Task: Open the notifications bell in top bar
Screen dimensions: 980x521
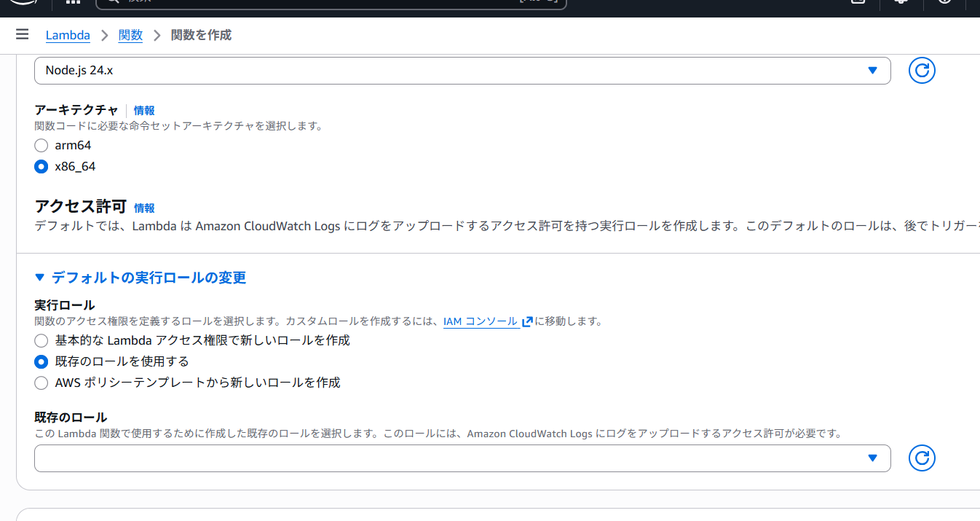Action: click(901, 2)
